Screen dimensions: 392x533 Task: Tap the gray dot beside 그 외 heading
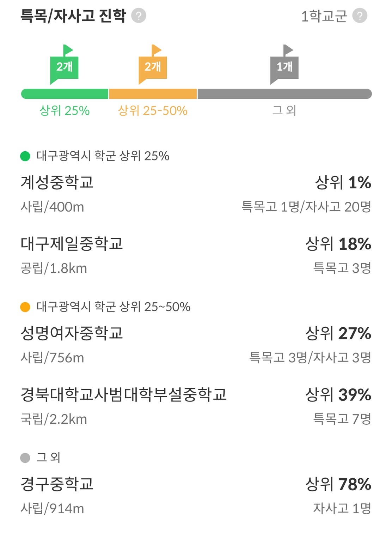pos(25,458)
